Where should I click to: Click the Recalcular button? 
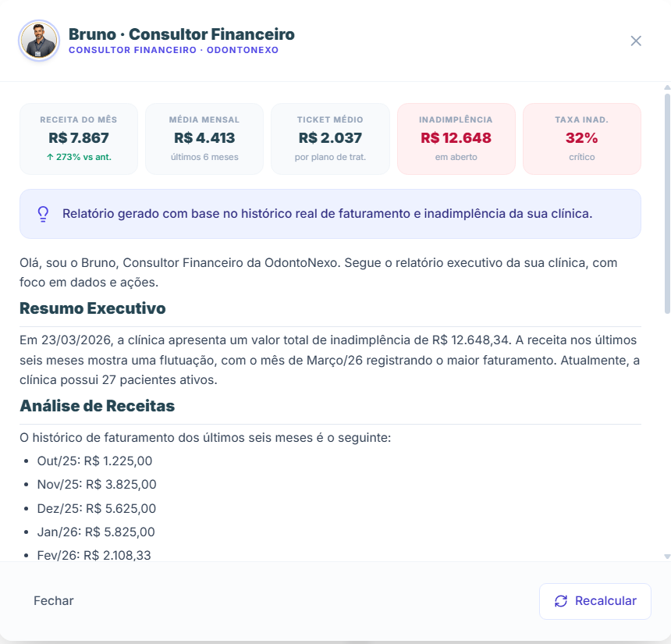[595, 601]
